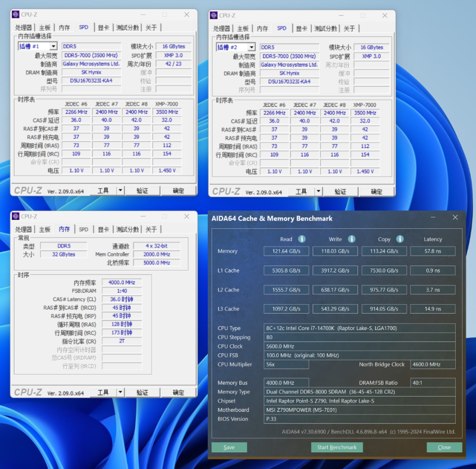Open the 显卡 tab in slot #2 window
Image resolution: width=476 pixels, height=469 pixels.
click(x=301, y=29)
